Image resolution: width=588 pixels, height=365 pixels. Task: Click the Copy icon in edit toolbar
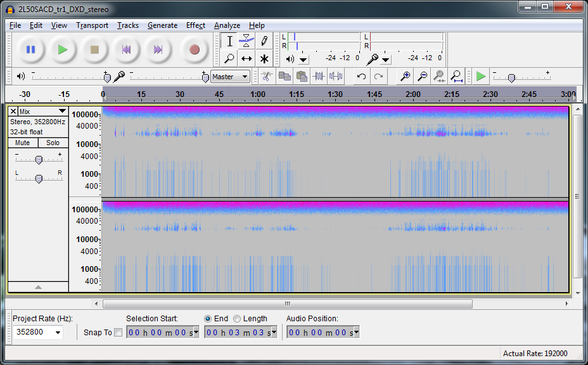coord(284,77)
